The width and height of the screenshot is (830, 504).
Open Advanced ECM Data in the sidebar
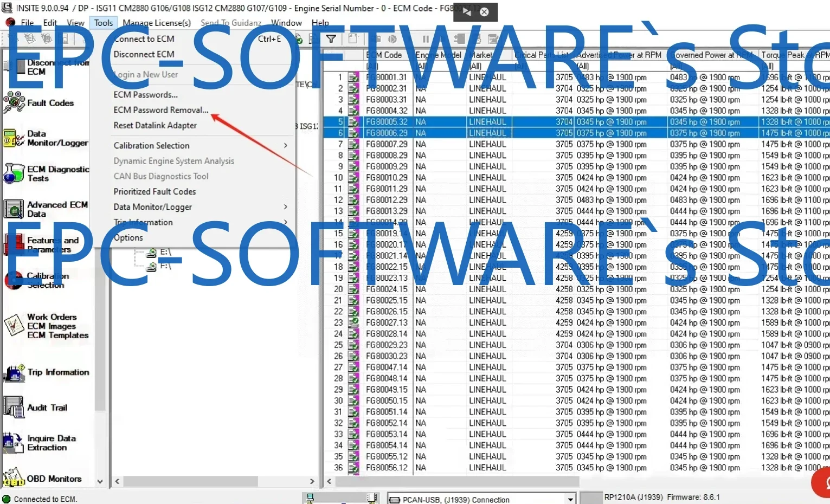(14, 209)
